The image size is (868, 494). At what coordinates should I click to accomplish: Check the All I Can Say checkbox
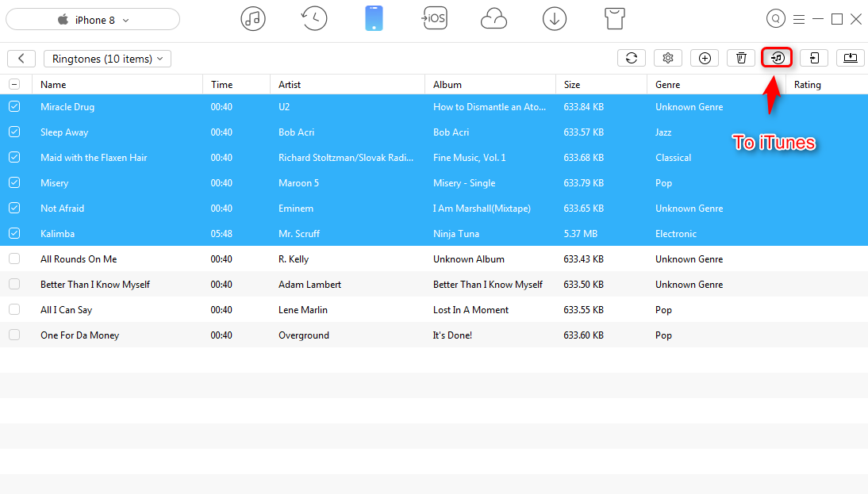click(14, 309)
